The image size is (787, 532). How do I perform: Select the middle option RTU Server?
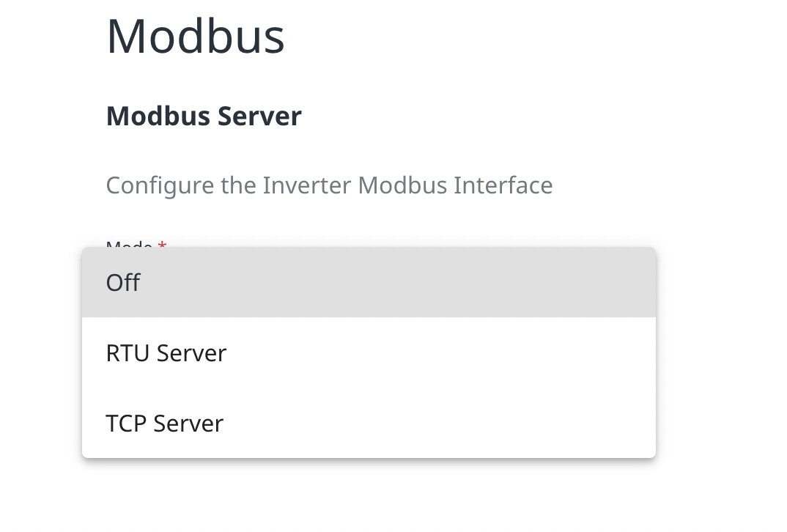pos(369,352)
